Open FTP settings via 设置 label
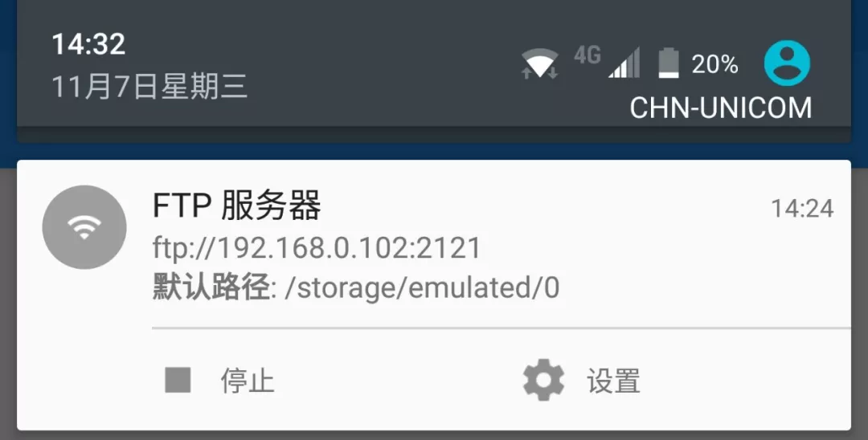The height and width of the screenshot is (440, 868). (x=614, y=381)
